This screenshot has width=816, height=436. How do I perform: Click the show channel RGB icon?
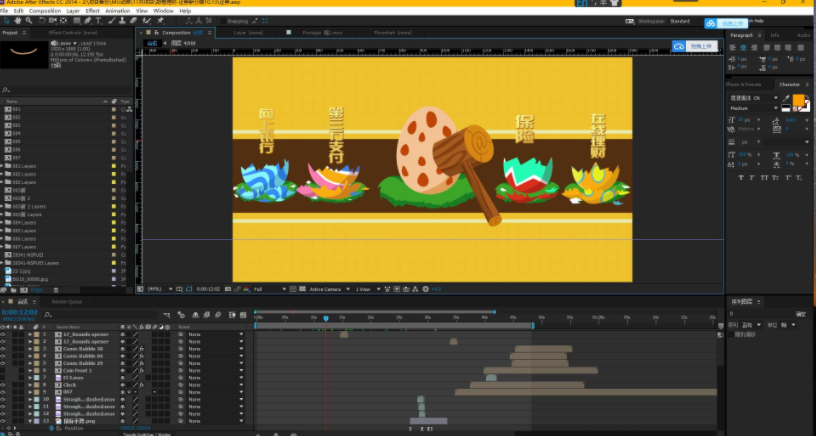coord(247,289)
